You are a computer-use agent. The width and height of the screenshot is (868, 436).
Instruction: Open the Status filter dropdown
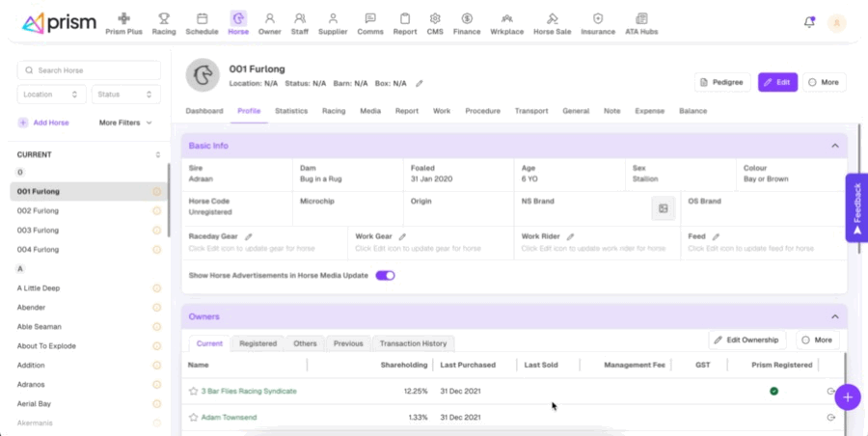point(125,95)
